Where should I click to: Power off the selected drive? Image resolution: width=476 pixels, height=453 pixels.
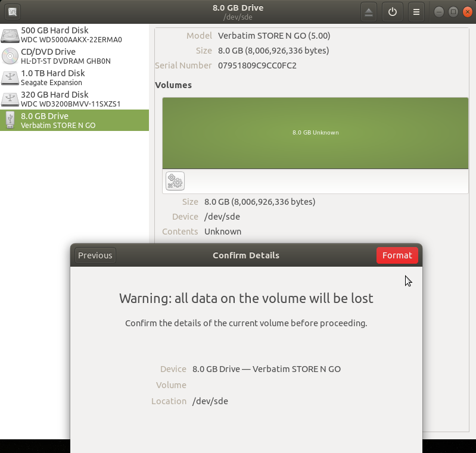click(392, 12)
